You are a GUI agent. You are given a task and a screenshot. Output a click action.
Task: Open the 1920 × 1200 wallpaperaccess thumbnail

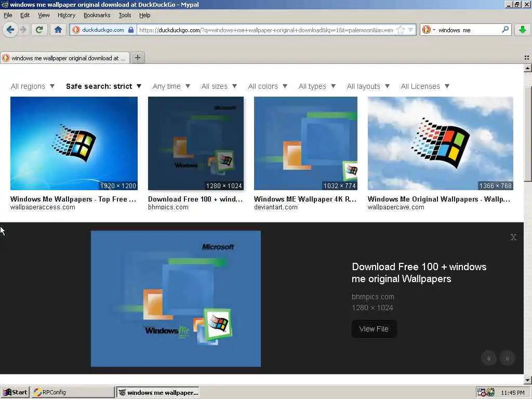tap(74, 143)
